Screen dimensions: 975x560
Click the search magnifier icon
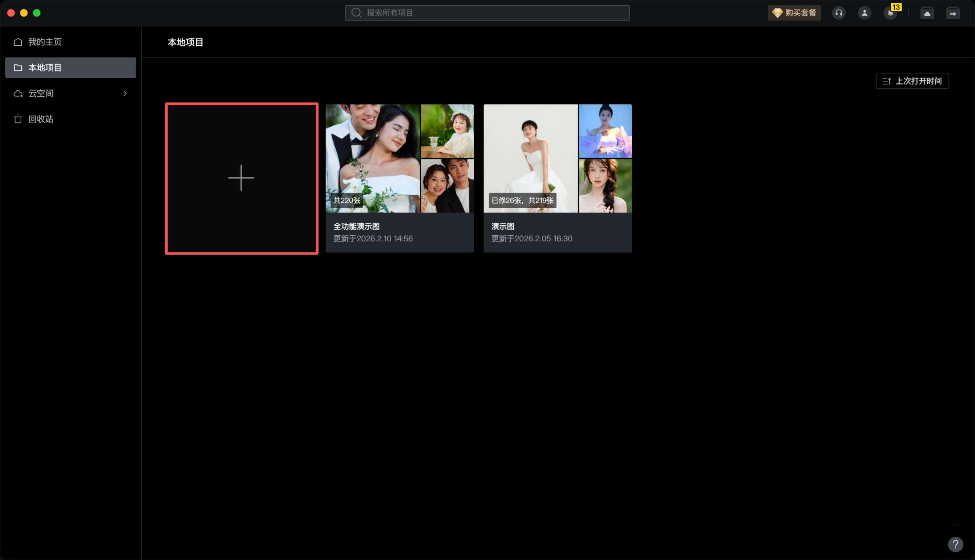(x=356, y=13)
